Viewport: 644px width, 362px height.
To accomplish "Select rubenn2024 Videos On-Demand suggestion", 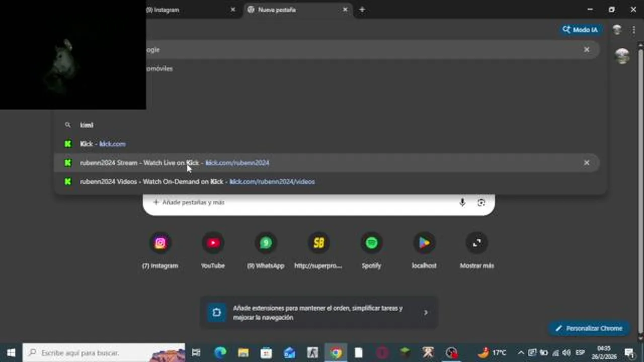I will point(330,182).
